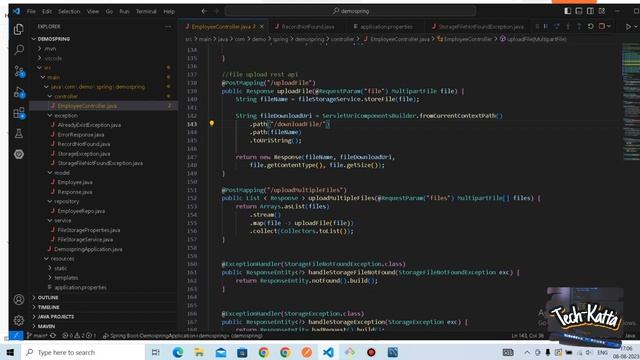Open the Testing flask icon view
Screen dimensions: 640x360
tap(18, 133)
